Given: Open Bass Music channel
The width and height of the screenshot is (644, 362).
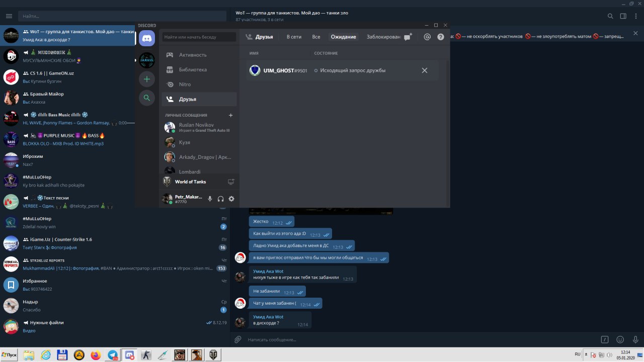Looking at the screenshot, I should point(67,119).
